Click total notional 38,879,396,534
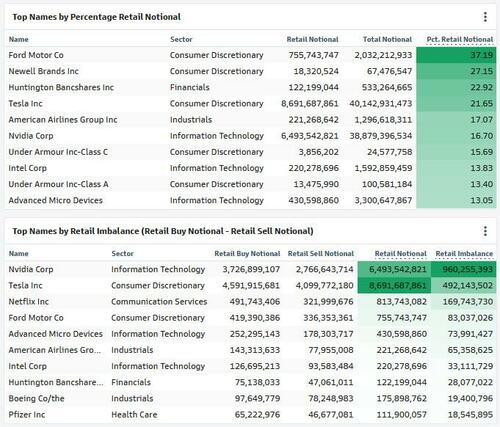 pos(381,136)
